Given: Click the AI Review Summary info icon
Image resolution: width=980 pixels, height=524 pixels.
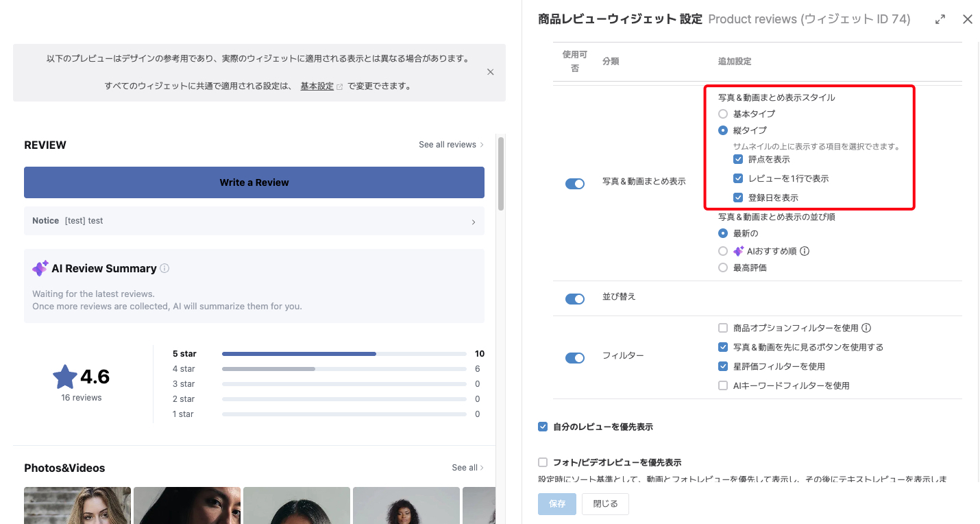Looking at the screenshot, I should [164, 268].
